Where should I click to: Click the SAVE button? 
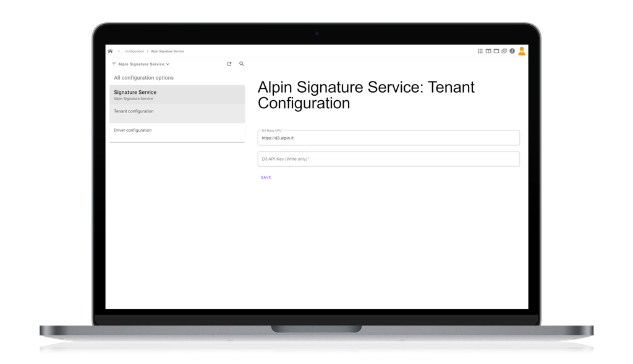coord(266,177)
